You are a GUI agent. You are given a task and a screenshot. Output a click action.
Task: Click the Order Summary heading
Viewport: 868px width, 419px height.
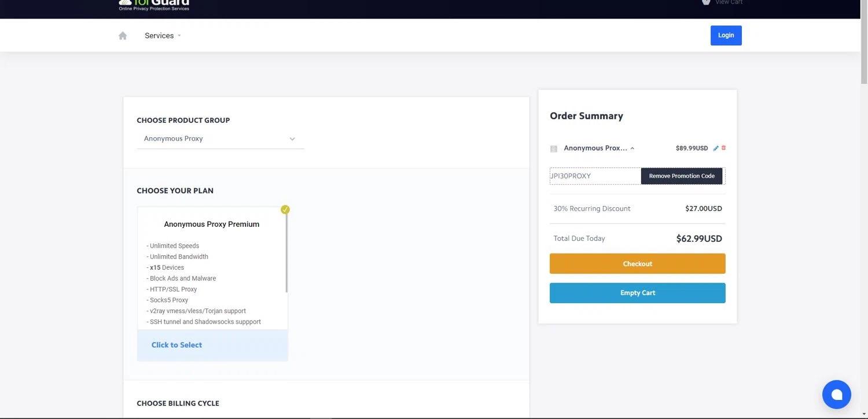[586, 116]
